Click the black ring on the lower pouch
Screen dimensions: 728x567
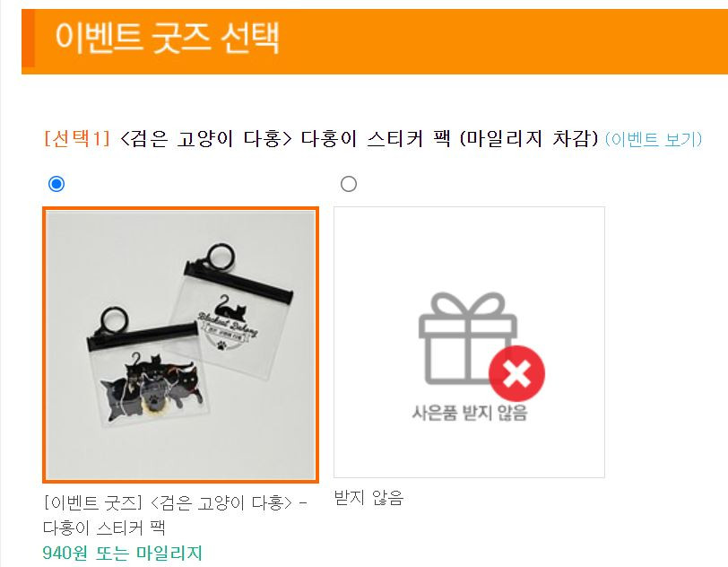click(114, 320)
